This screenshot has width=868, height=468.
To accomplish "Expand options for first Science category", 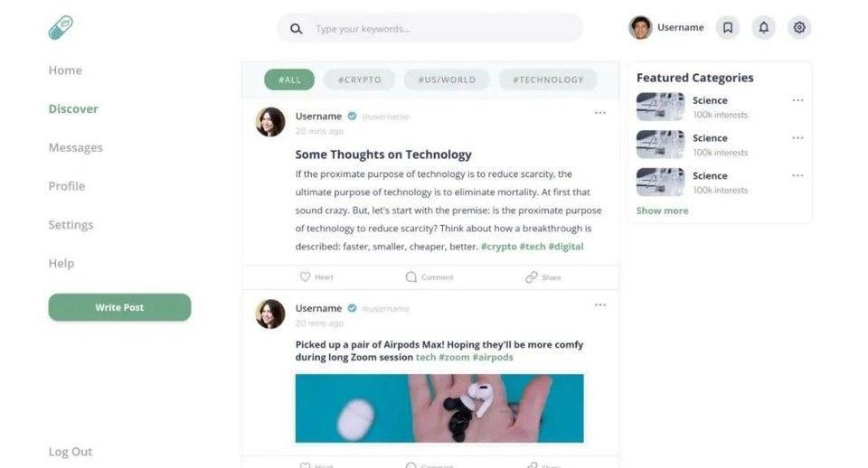I will [x=797, y=100].
